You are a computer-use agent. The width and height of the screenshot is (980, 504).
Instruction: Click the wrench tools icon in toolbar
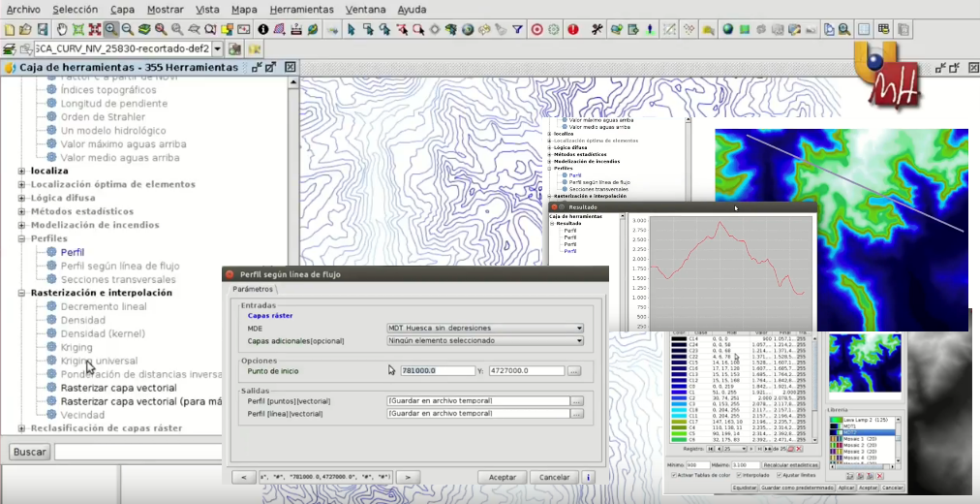(x=597, y=30)
